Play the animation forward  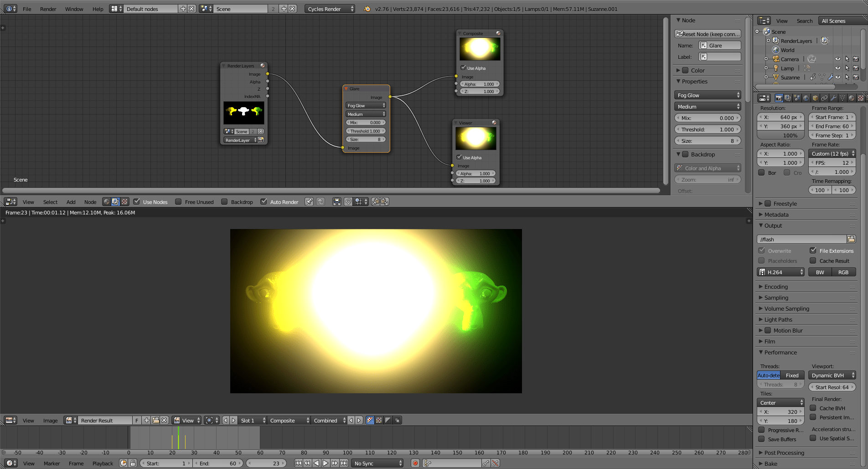[325, 463]
